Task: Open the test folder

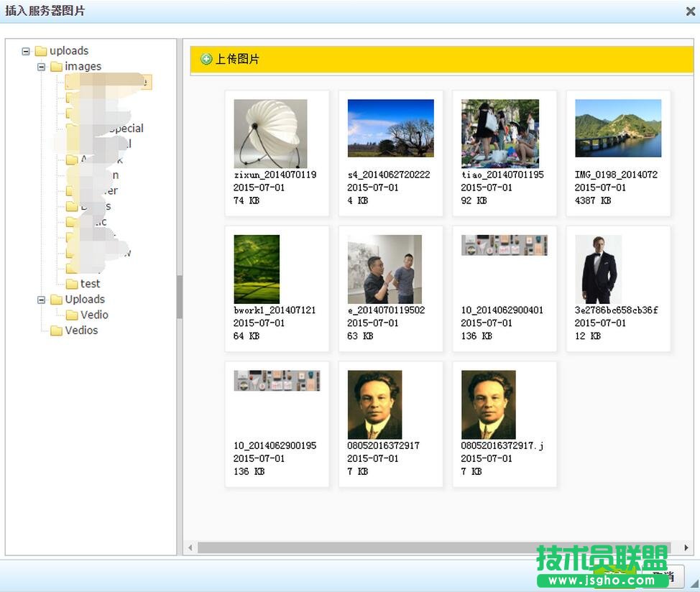Action: [90, 284]
